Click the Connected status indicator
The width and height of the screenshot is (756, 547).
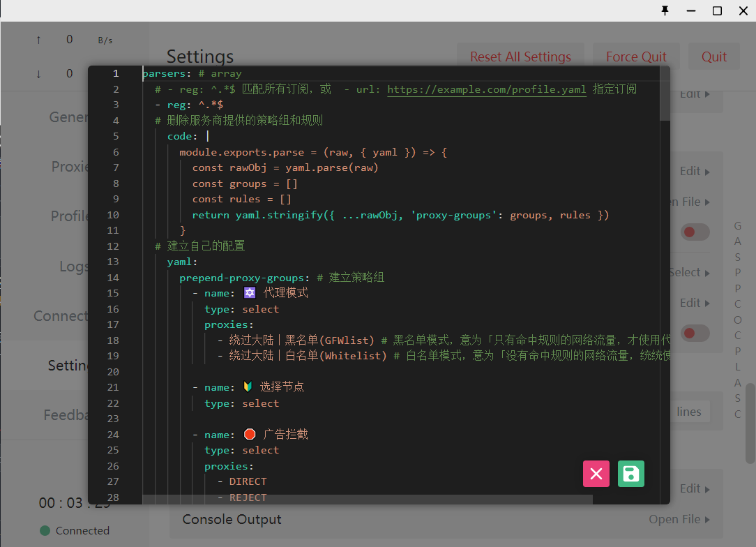pyautogui.click(x=75, y=530)
